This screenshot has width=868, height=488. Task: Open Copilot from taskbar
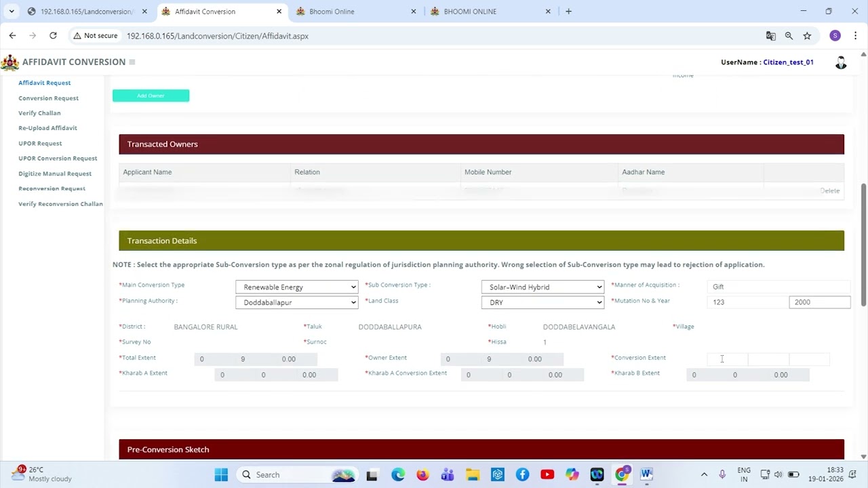[572, 474]
